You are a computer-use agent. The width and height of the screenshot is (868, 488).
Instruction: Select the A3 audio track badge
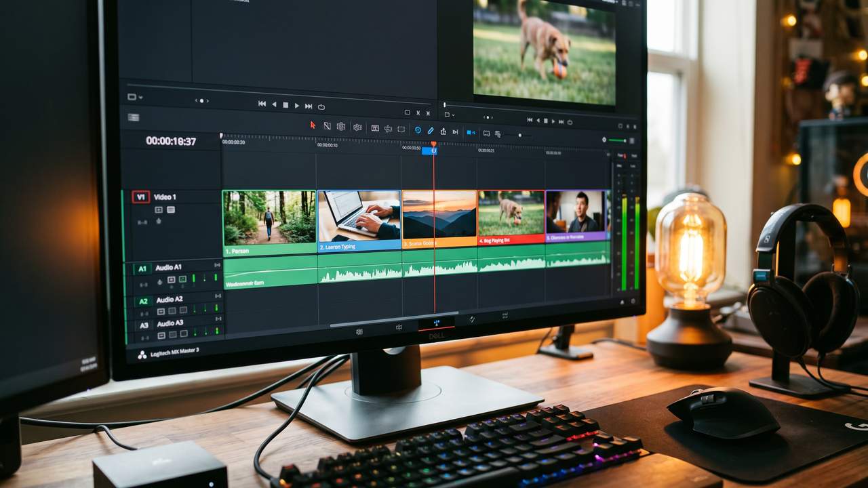[144, 325]
